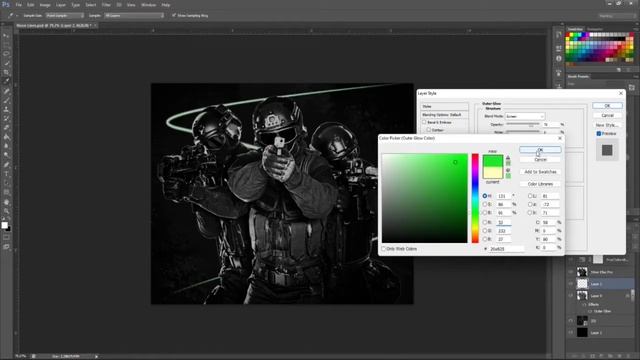
Task: Open the tool preset picker arrow
Action: click(x=16, y=16)
